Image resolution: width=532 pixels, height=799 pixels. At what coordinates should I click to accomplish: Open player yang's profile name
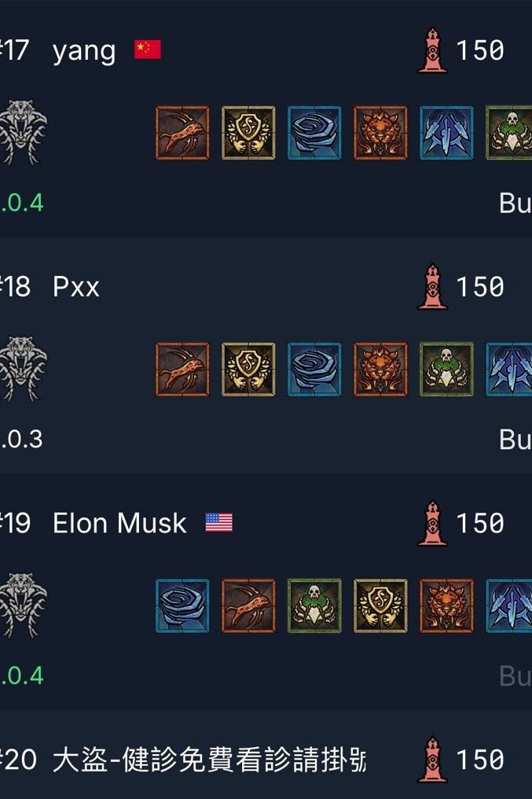coord(84,52)
